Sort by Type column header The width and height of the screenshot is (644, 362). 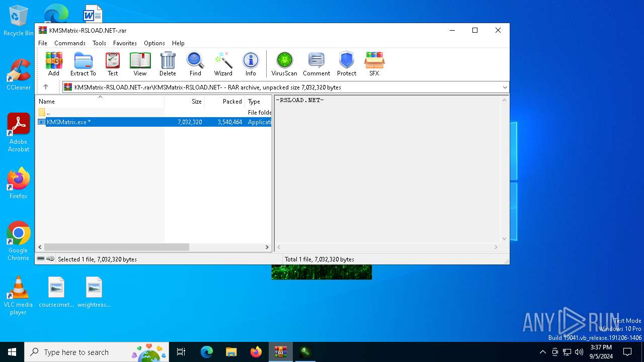(258, 102)
